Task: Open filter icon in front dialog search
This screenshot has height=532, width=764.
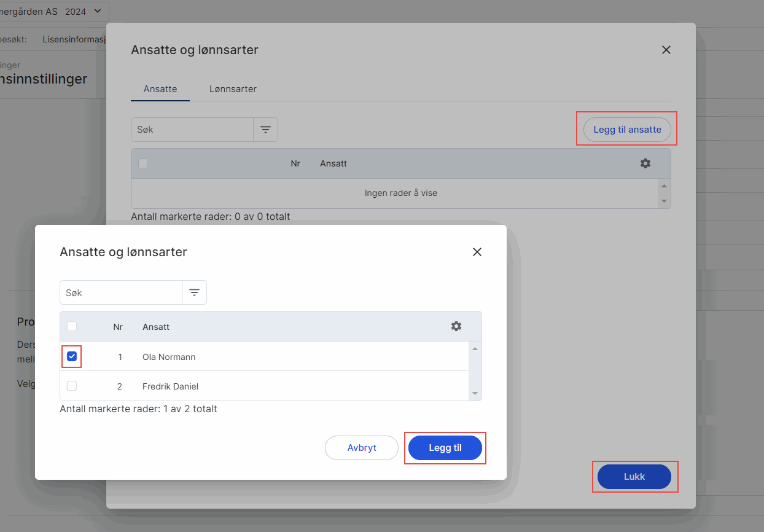Action: point(194,292)
